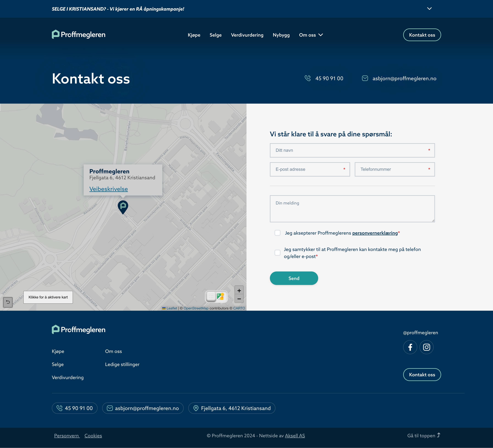This screenshot has height=448, width=493.
Task: Click the Proffmegleren logo in the footer
Action: pos(79,330)
